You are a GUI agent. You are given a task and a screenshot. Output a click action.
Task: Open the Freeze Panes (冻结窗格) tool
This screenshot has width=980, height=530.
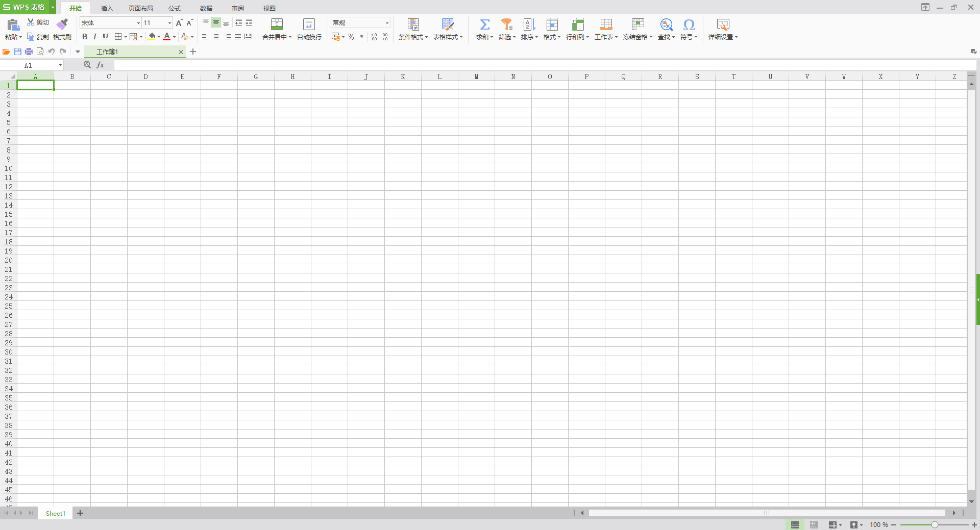(638, 29)
